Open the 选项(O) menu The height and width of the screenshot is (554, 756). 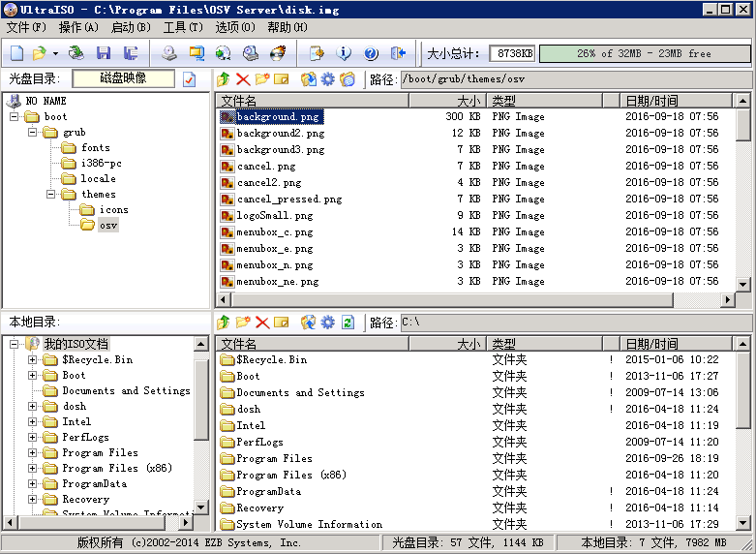click(235, 27)
